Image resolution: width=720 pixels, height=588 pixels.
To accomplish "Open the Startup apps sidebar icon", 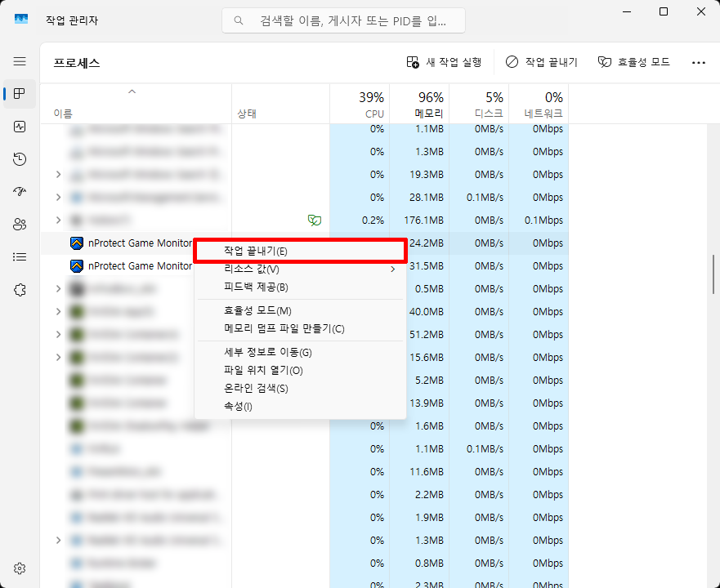I will (x=20, y=192).
